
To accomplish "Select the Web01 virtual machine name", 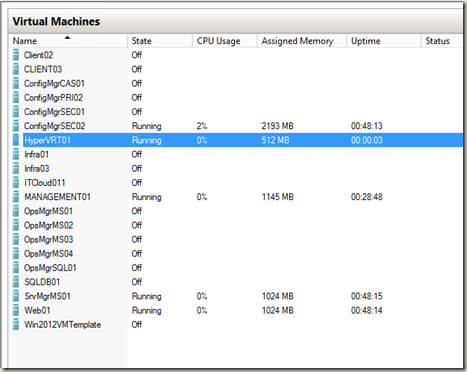I will (37, 310).
